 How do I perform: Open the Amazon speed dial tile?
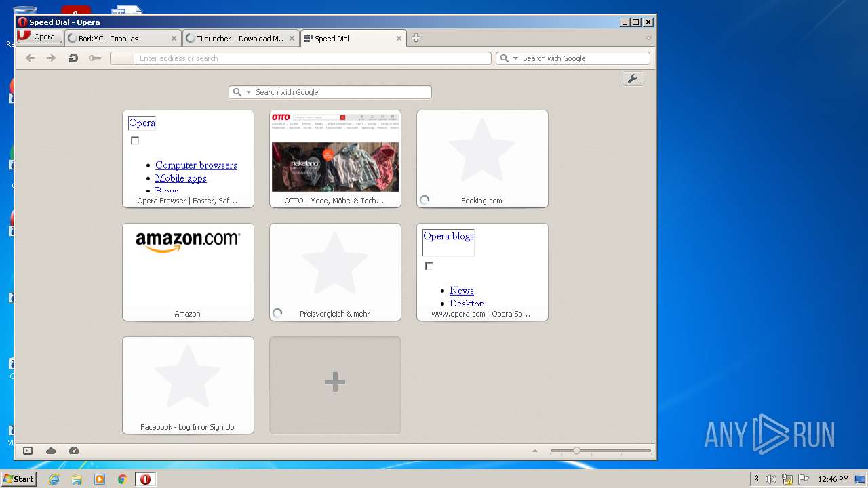(188, 272)
